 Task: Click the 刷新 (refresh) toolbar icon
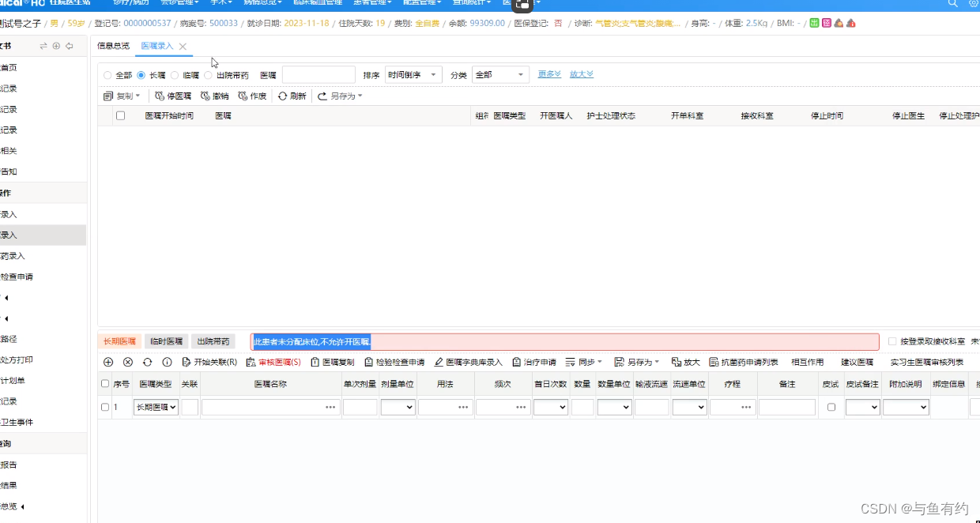tap(291, 96)
